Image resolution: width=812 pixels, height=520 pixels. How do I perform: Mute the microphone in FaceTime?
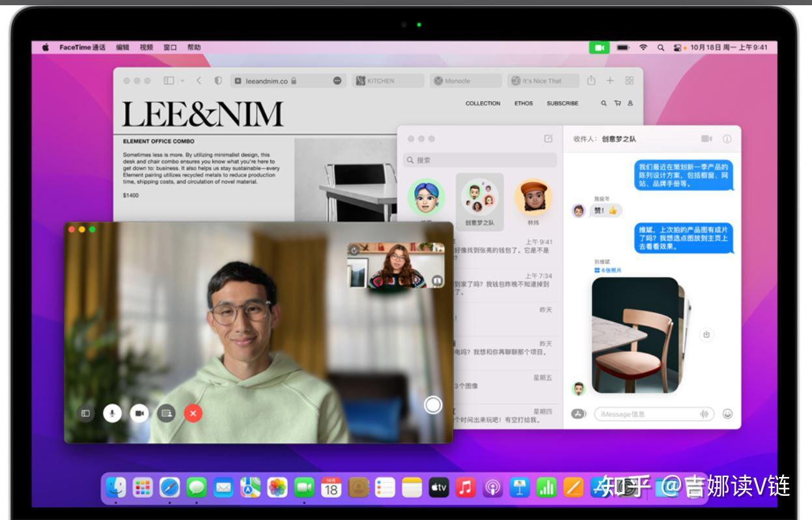pos(113,413)
